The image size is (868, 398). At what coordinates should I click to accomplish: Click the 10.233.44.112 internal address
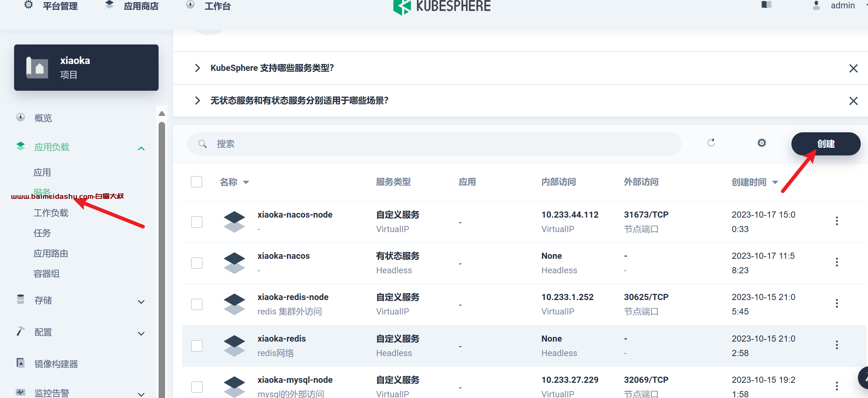click(x=570, y=215)
